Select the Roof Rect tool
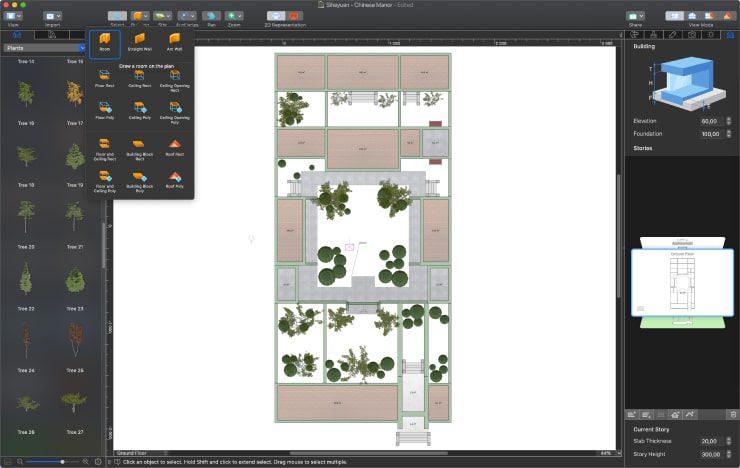This screenshot has height=468, width=740. [x=175, y=147]
